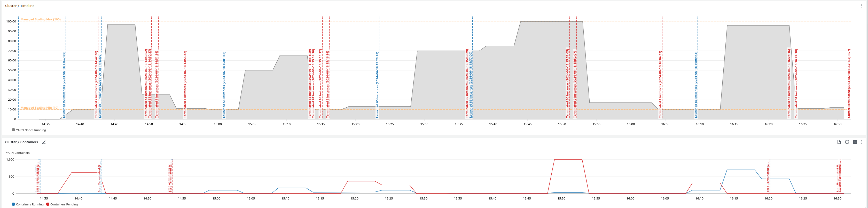Click the Managed Scaling Max (100) label
Screen dimensions: 868x208
click(x=41, y=20)
